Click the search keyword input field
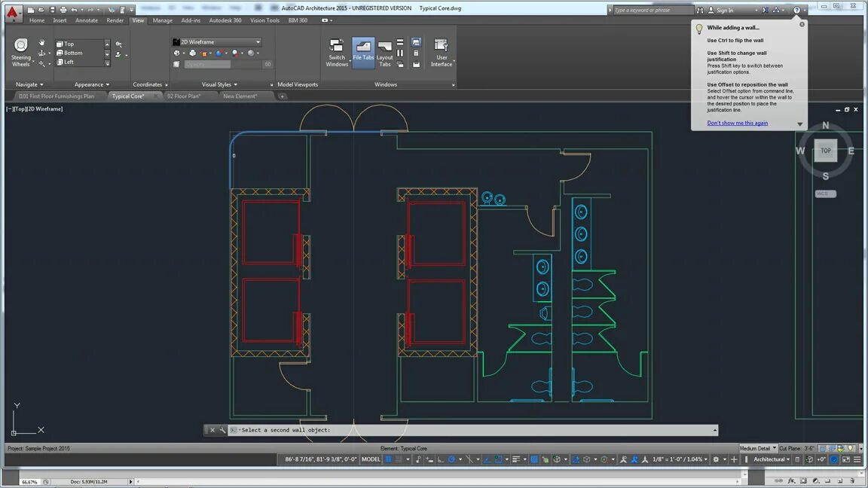 click(x=653, y=10)
